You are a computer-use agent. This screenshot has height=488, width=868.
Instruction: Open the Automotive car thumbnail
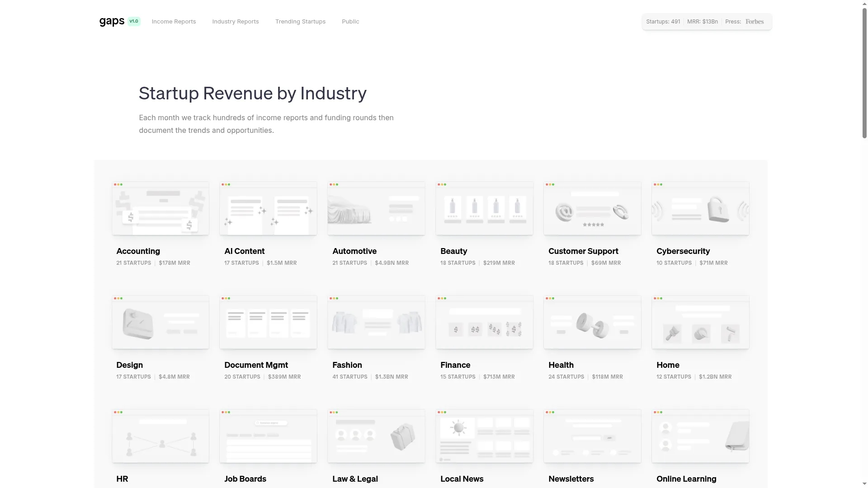376,208
